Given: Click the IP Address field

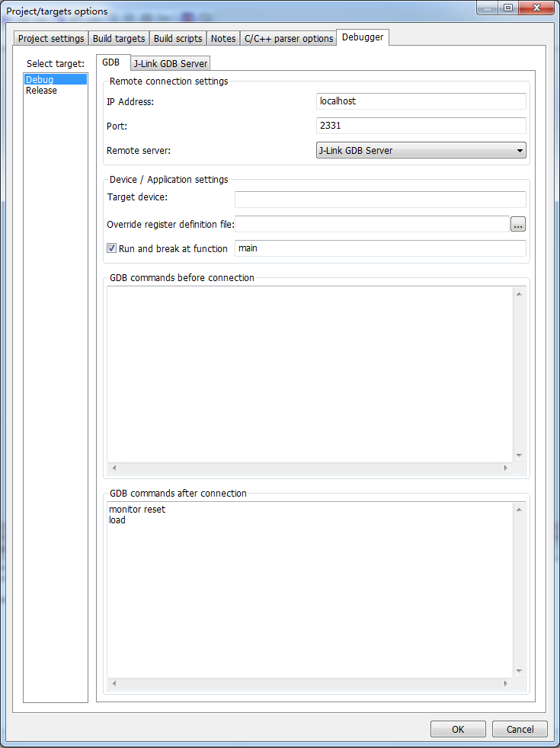Looking at the screenshot, I should pos(421,101).
